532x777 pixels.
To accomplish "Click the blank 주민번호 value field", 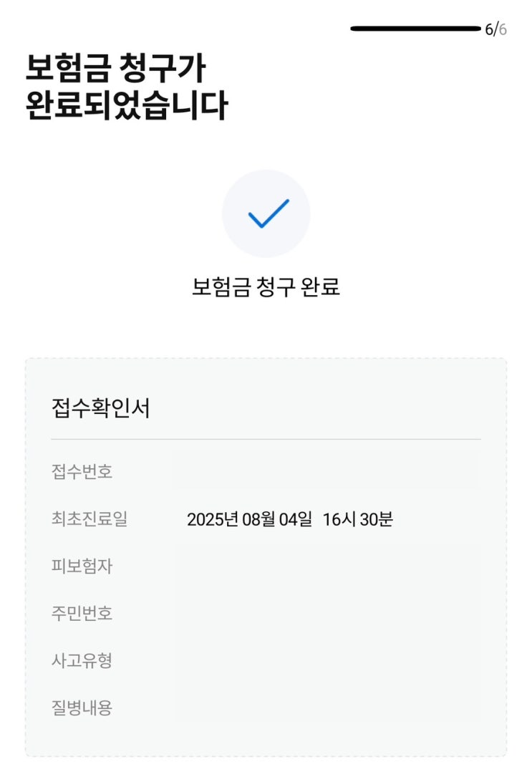I will (327, 613).
